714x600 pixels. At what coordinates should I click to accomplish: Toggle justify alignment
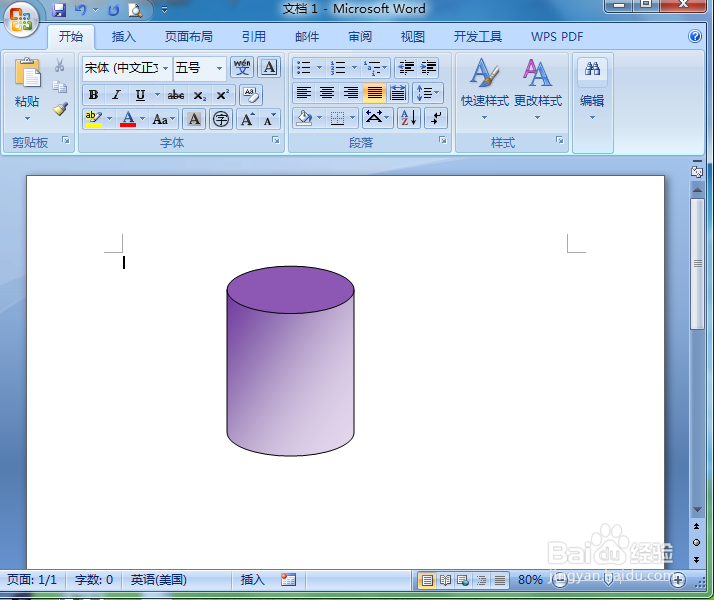374,93
